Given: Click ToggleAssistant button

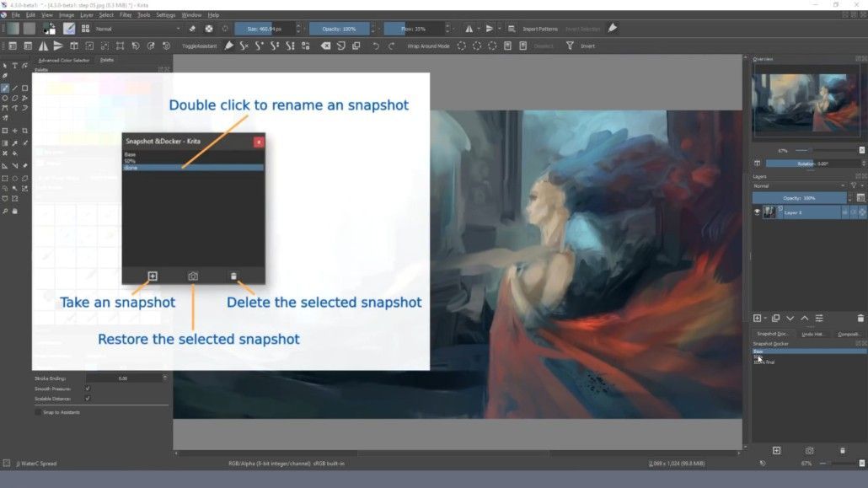Looking at the screenshot, I should point(199,46).
